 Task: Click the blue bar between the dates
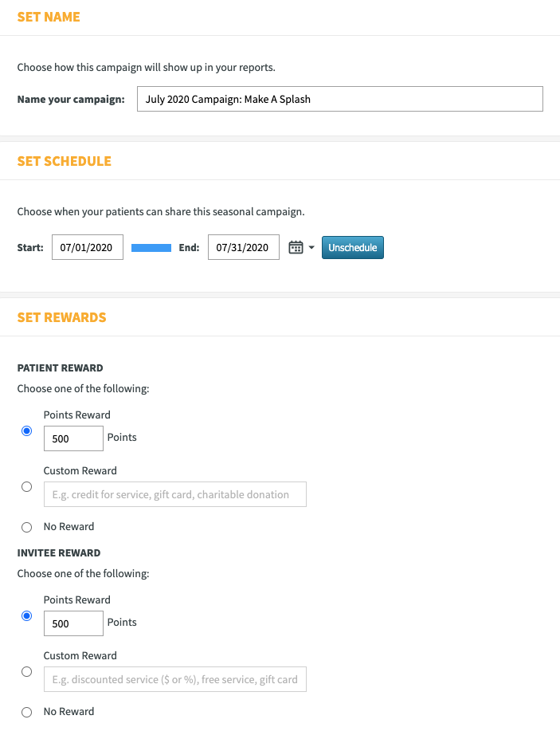pyautogui.click(x=151, y=248)
